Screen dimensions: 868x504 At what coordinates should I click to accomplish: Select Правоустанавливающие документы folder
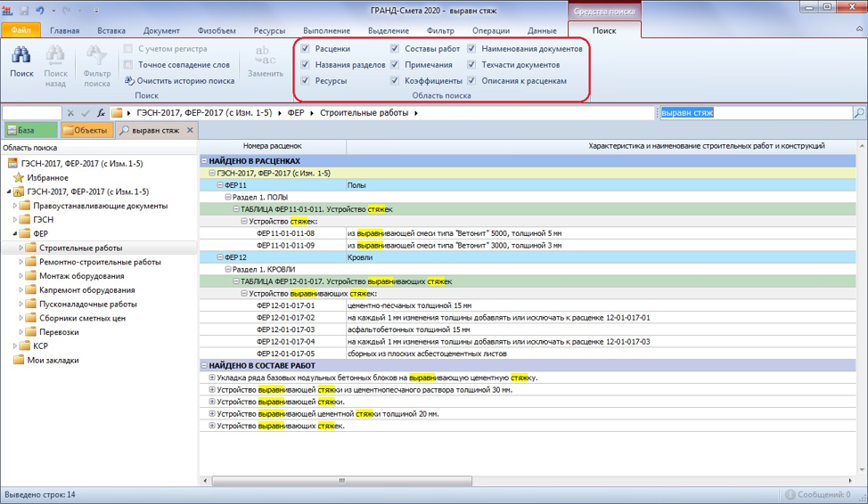(x=100, y=206)
